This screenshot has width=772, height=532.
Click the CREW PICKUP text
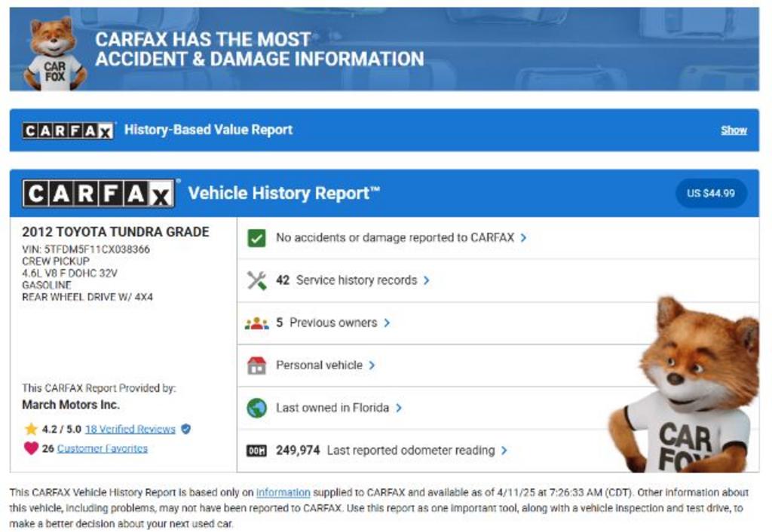point(56,261)
